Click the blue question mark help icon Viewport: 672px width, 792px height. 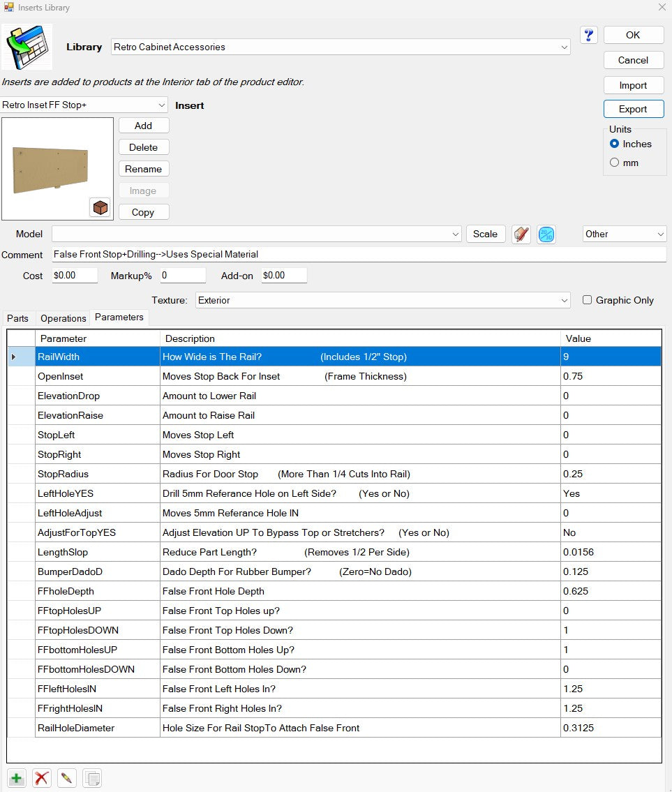pyautogui.click(x=588, y=35)
